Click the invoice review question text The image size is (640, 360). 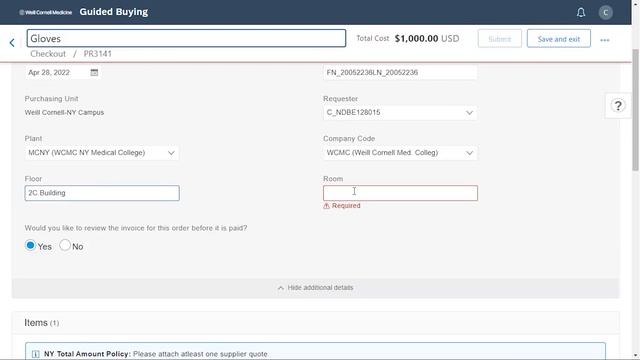[x=136, y=228]
